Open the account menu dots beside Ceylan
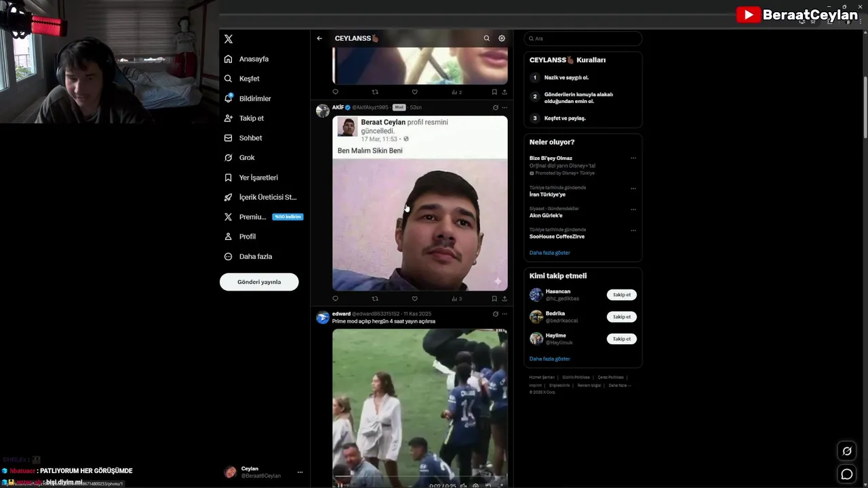Screen dimensions: 868x488 pyautogui.click(x=300, y=472)
